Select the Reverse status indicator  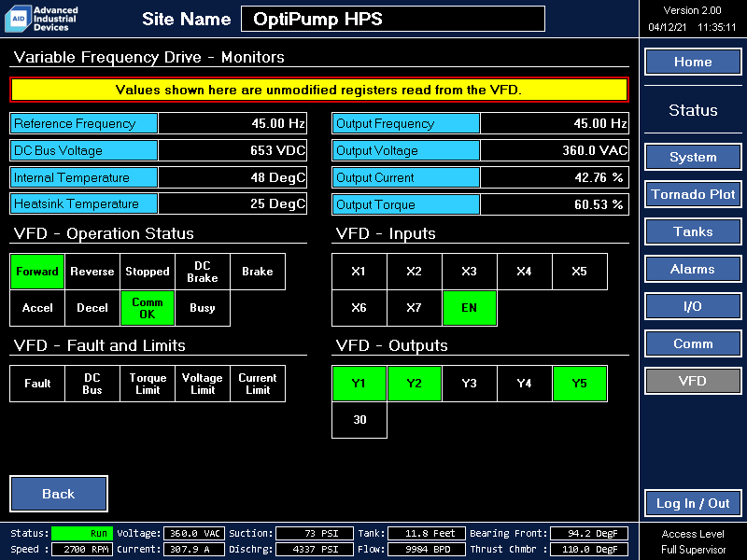click(92, 272)
